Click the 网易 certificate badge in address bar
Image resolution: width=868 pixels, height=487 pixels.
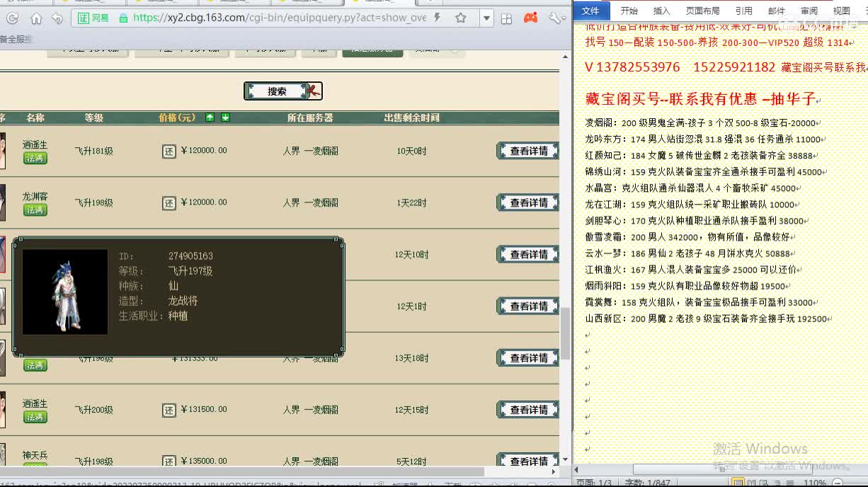[93, 18]
